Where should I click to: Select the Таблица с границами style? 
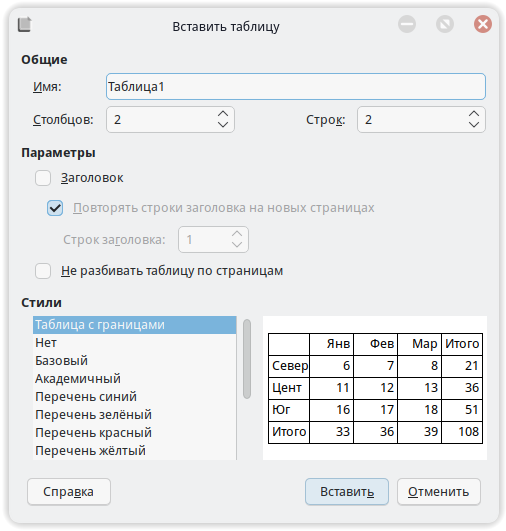pyautogui.click(x=134, y=325)
